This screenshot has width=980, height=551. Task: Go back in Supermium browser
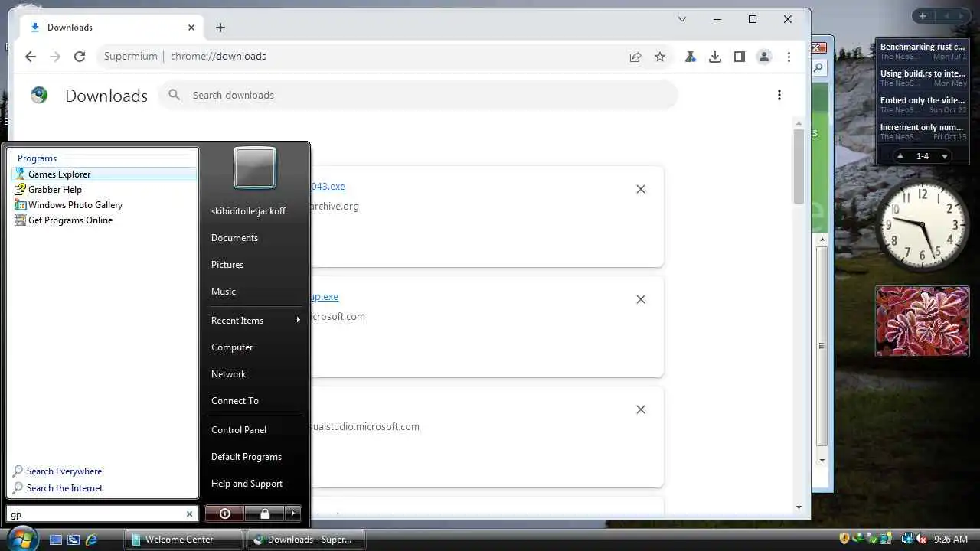click(31, 57)
